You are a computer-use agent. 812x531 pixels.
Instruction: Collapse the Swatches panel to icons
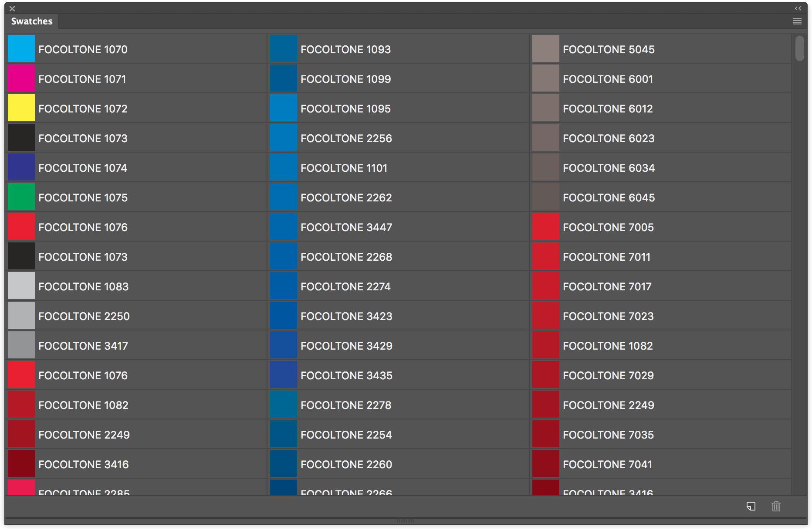pyautogui.click(x=797, y=7)
